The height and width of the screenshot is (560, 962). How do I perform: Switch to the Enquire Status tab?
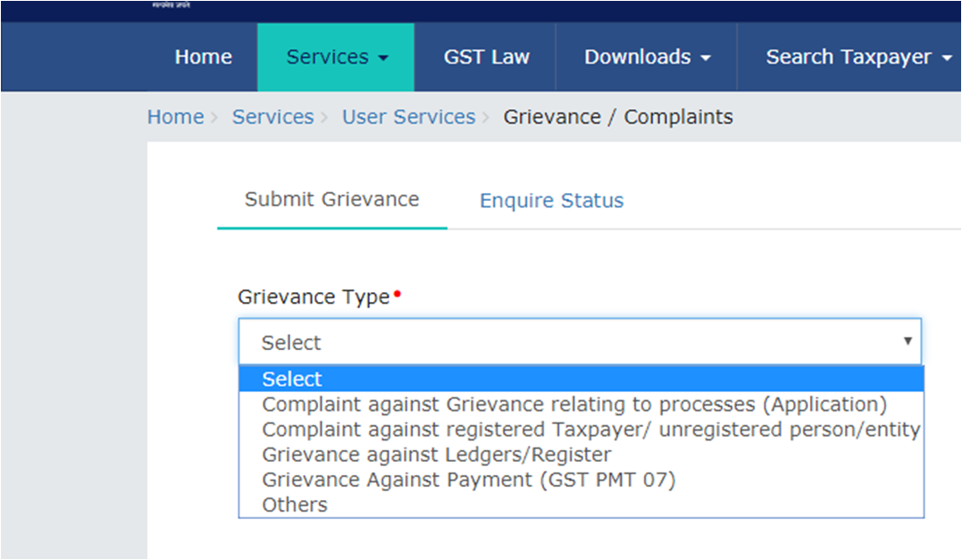[551, 201]
